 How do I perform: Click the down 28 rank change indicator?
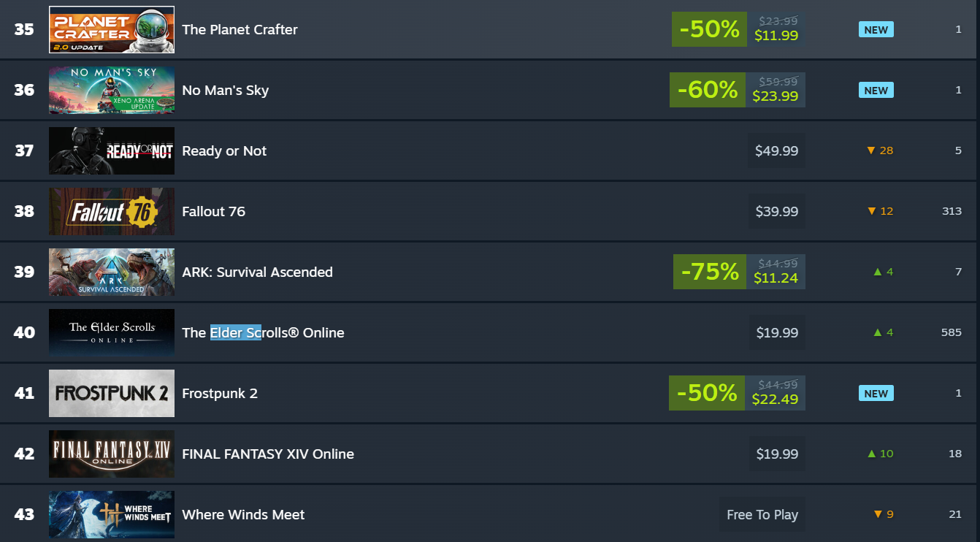[x=880, y=150]
